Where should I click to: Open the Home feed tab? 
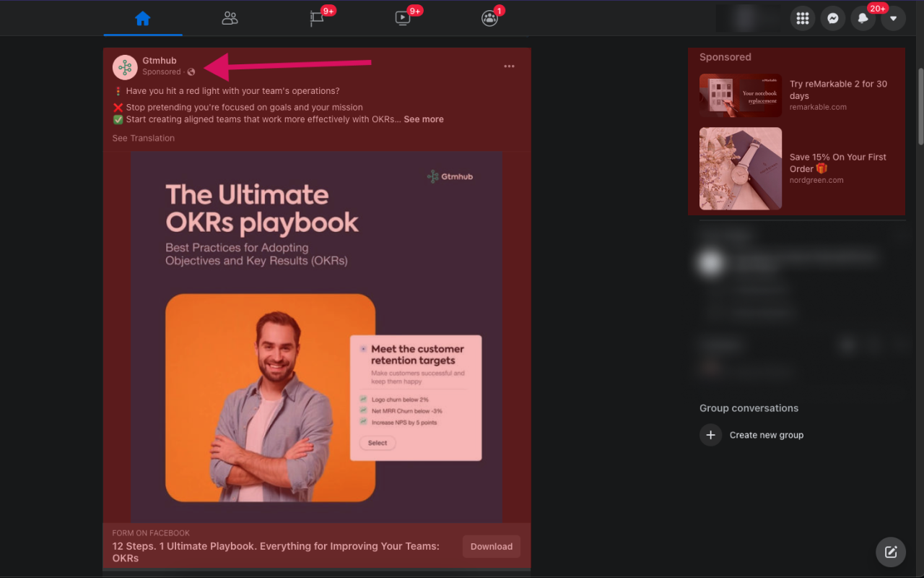tap(143, 18)
